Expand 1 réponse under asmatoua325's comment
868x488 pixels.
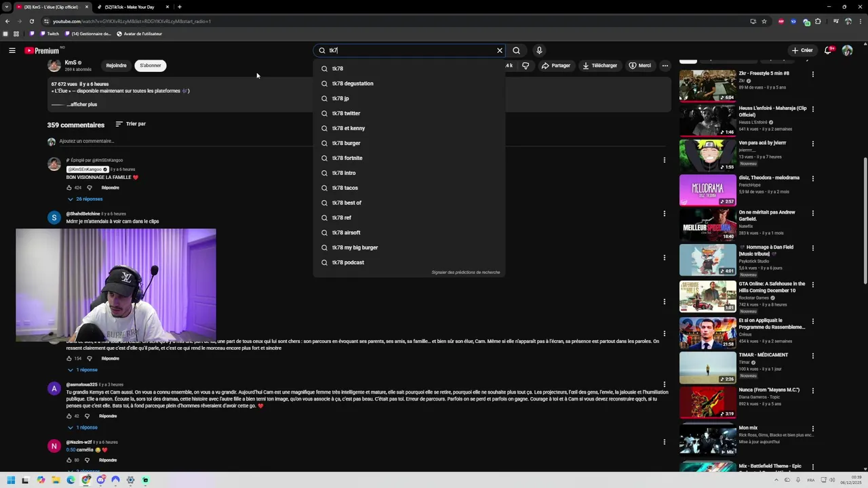coord(83,428)
